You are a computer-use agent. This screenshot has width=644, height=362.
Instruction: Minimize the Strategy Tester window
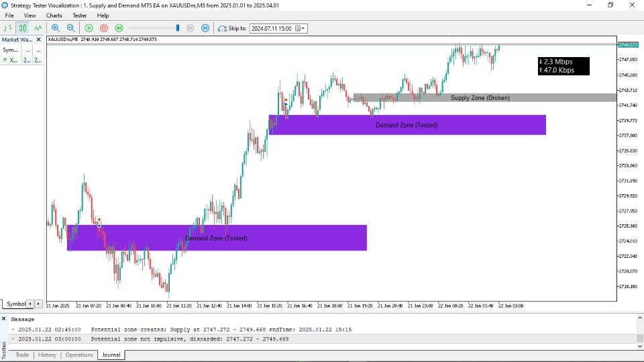pos(590,5)
